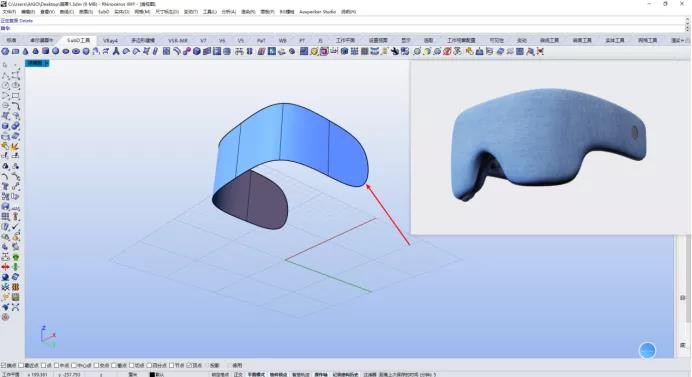Select the blue curved surface in viewport
The height and width of the screenshot is (377, 692).
pos(289,146)
